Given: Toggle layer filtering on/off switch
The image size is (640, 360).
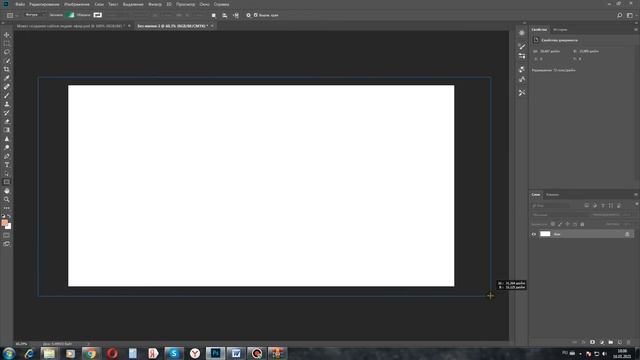Looking at the screenshot, I should pyautogui.click(x=637, y=204).
